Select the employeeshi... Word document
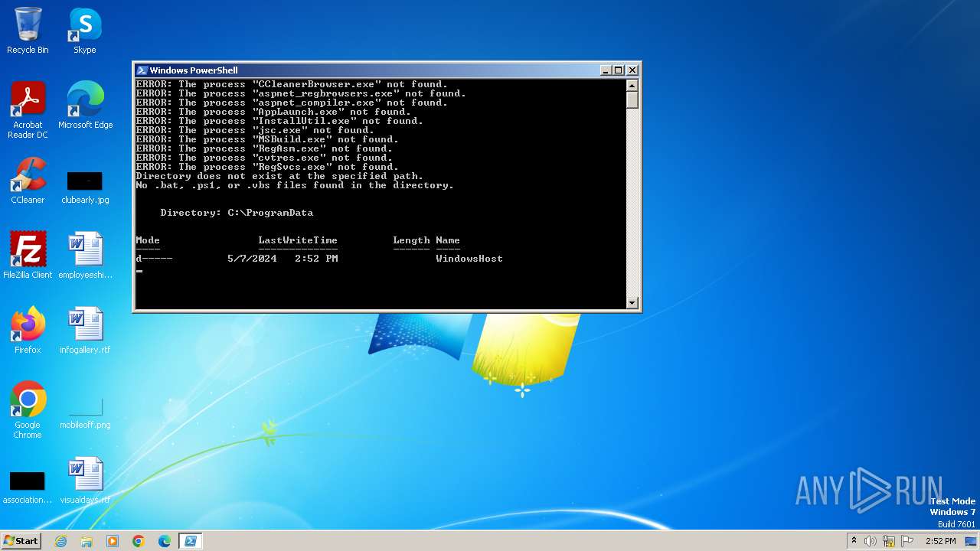The height and width of the screenshot is (551, 980). point(85,256)
